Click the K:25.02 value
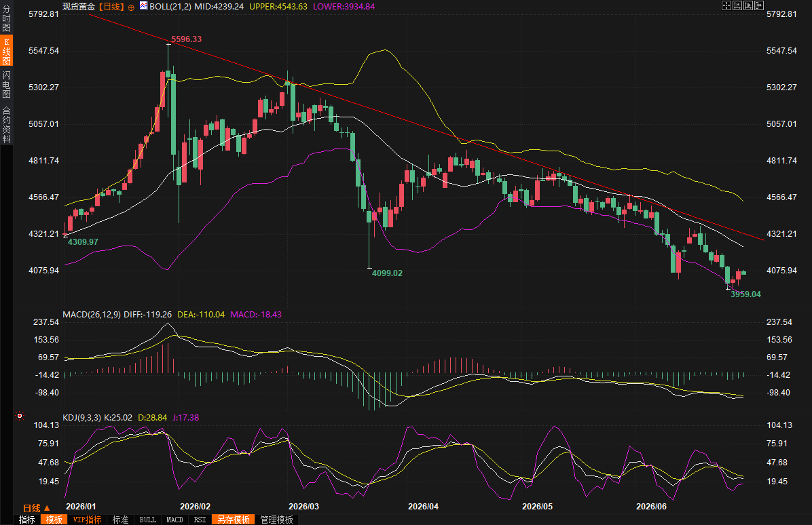812x525 pixels. point(118,417)
